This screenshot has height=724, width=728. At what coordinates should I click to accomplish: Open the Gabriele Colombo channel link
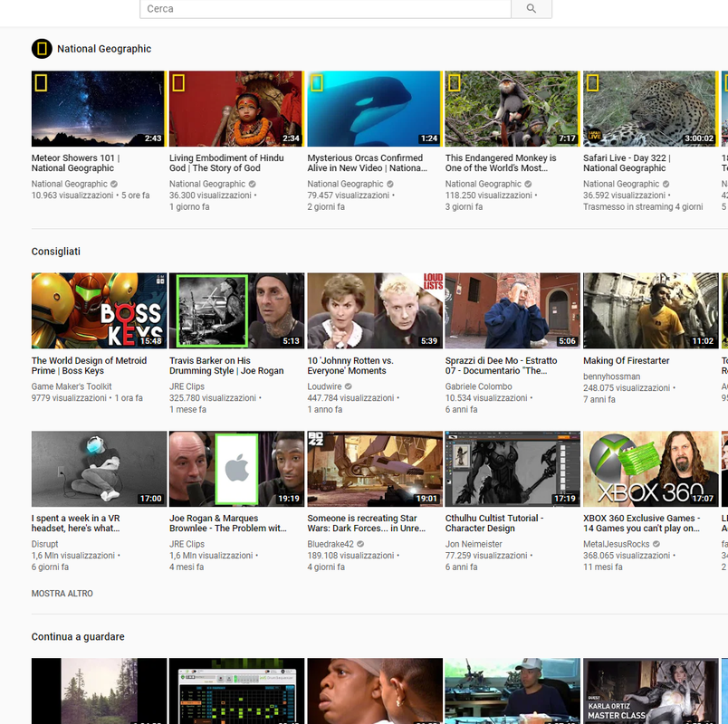pos(479,386)
